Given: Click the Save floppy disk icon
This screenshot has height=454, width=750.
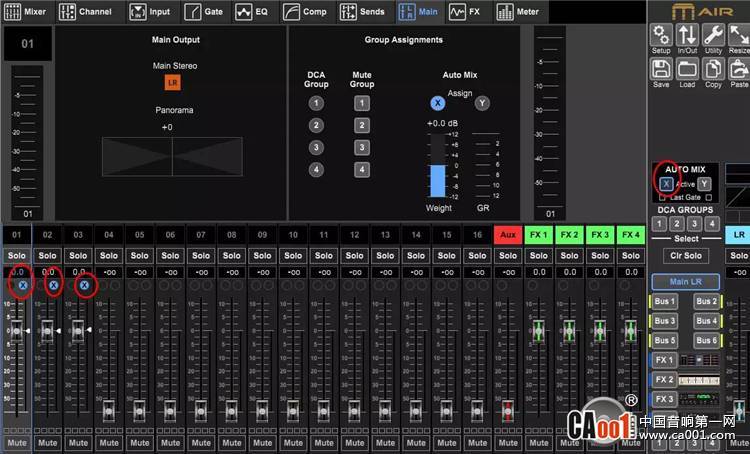Looking at the screenshot, I should (661, 70).
